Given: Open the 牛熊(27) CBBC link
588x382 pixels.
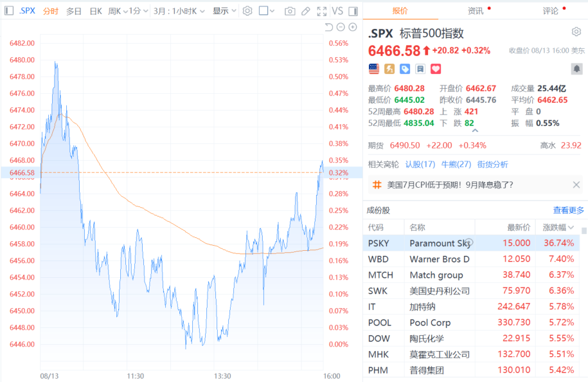Looking at the screenshot, I should tap(456, 165).
